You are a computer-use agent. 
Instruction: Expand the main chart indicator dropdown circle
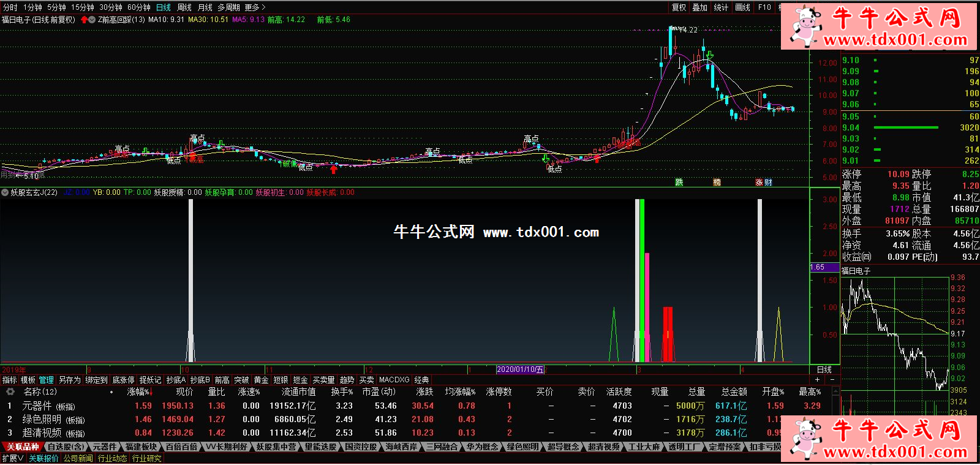point(92,20)
